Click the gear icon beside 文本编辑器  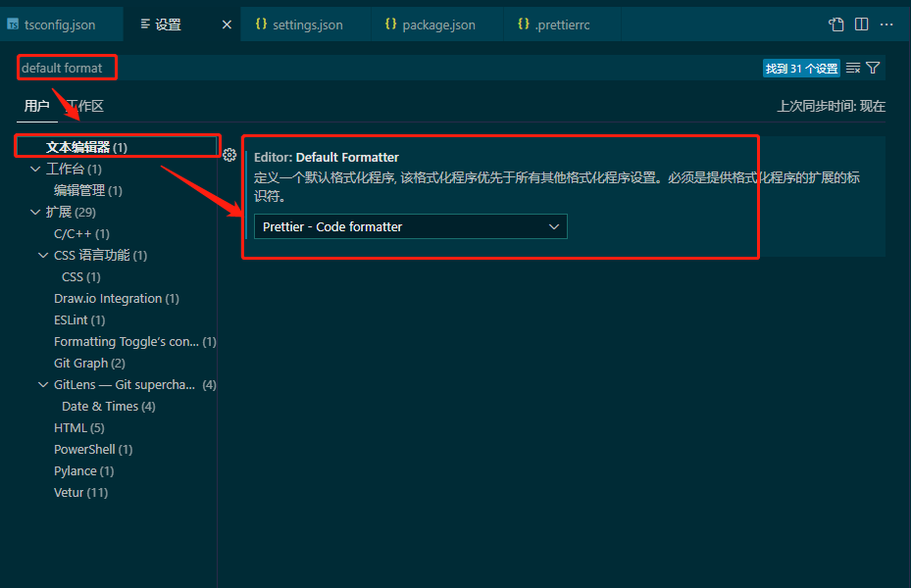pos(229,154)
